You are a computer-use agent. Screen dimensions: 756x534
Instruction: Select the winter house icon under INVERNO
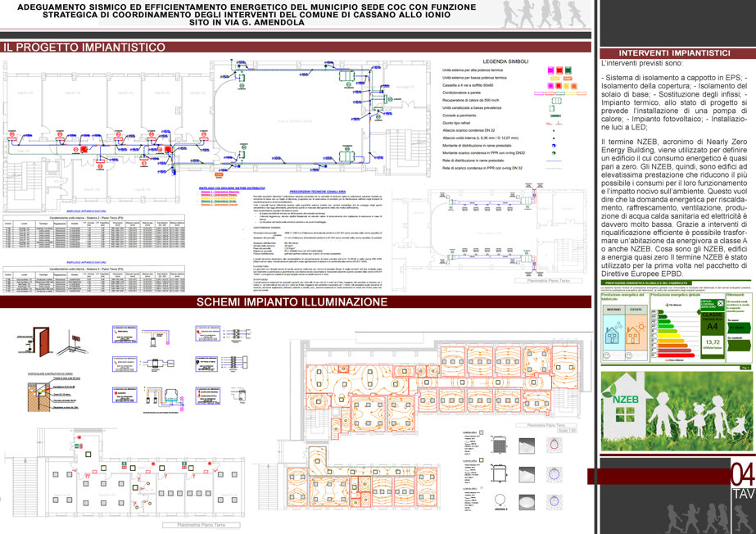click(x=613, y=333)
